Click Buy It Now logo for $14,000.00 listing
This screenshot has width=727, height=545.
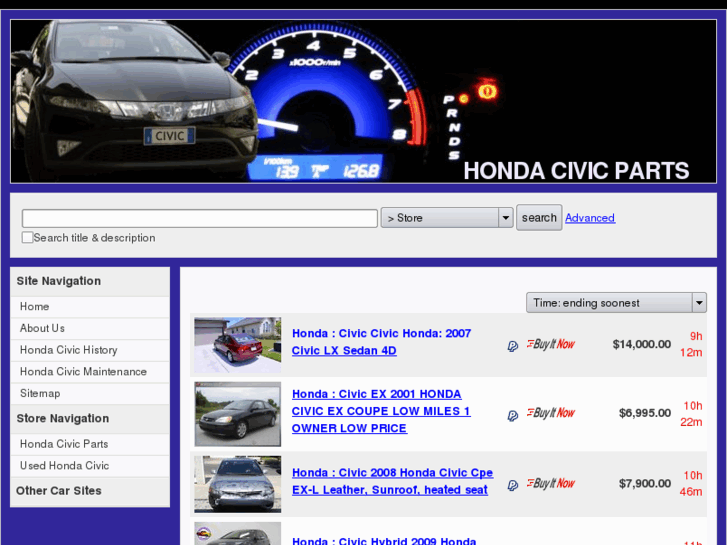(550, 344)
